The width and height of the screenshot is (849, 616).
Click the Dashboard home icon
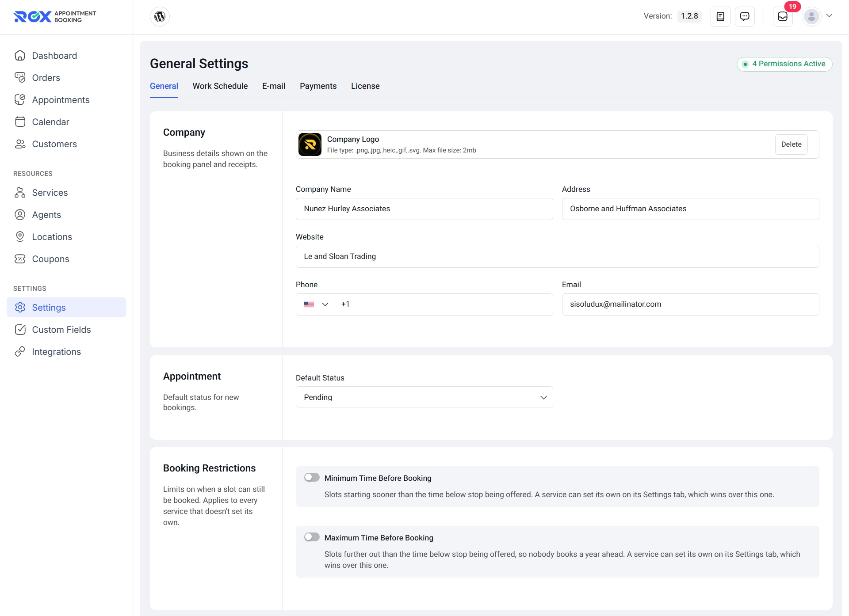(x=20, y=56)
